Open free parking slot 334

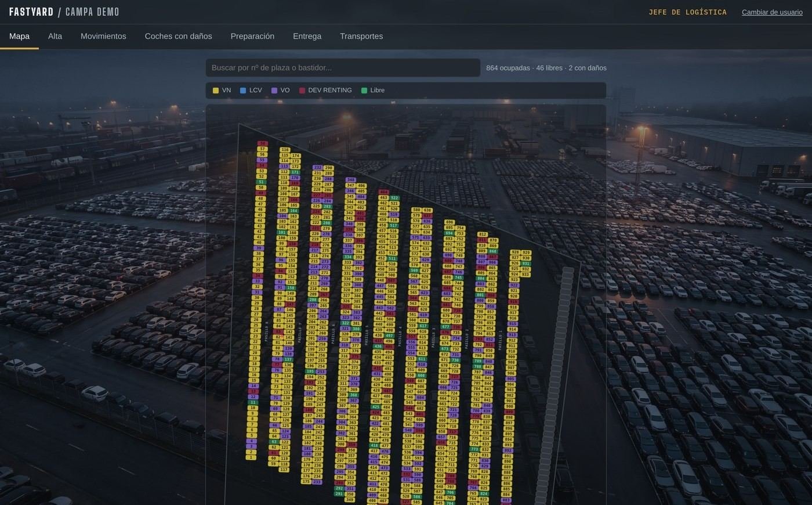click(348, 257)
